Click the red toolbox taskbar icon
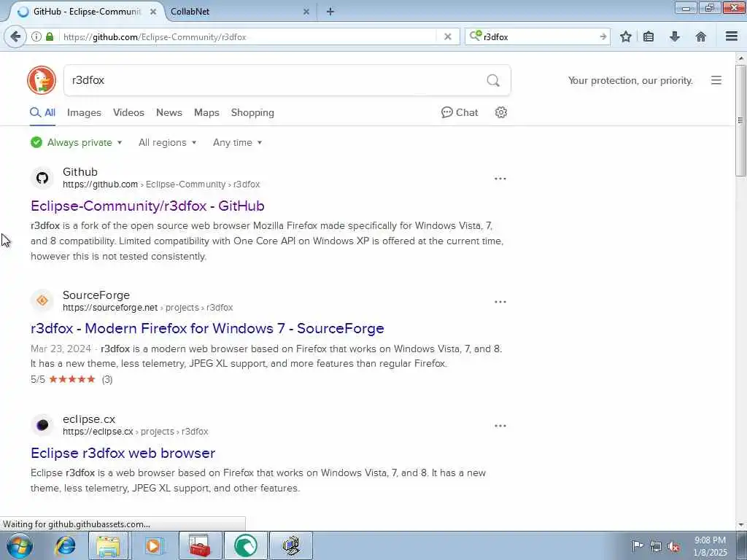 (200, 545)
